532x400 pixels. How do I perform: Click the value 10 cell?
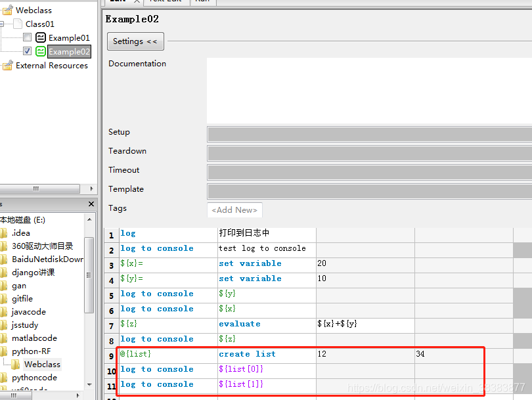(x=365, y=280)
